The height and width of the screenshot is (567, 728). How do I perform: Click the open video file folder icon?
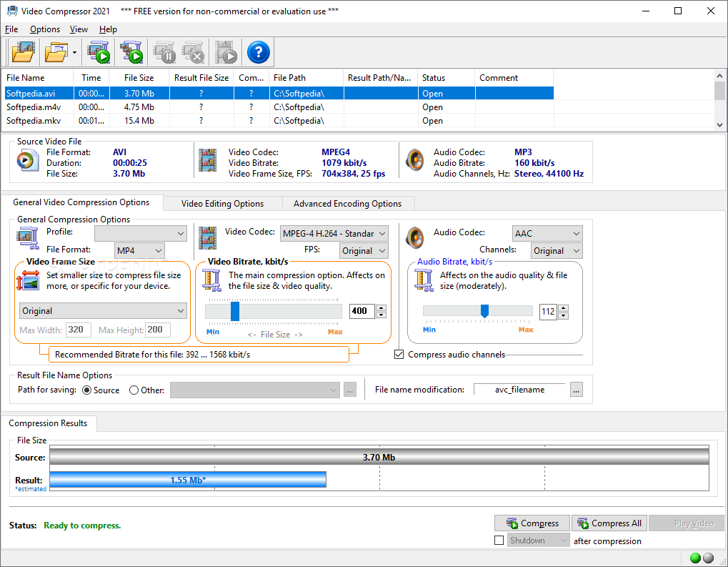click(23, 52)
